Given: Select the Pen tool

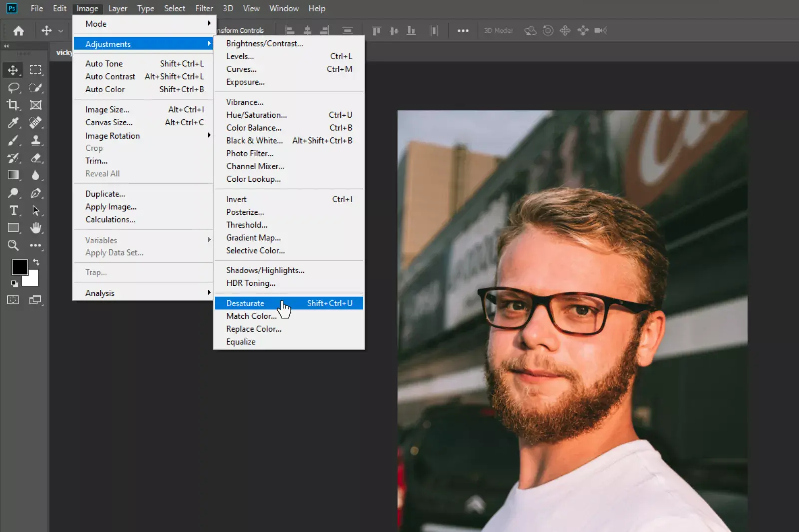Looking at the screenshot, I should [x=35, y=193].
